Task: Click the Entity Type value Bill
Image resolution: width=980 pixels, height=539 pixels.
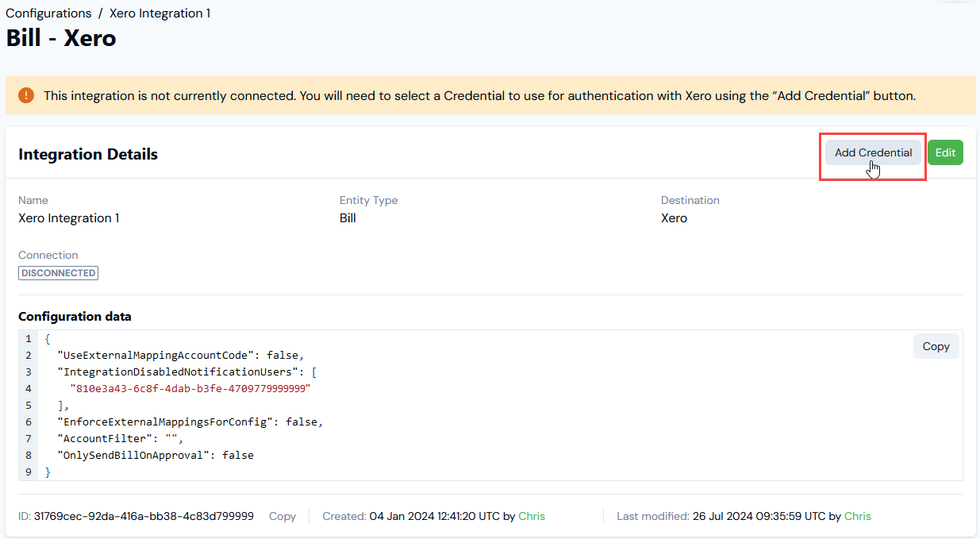Action: (347, 218)
